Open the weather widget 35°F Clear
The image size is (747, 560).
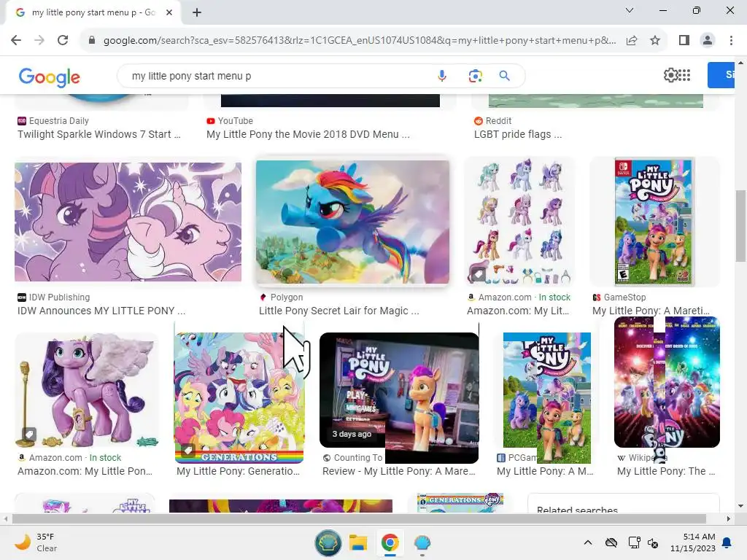pos(36,542)
